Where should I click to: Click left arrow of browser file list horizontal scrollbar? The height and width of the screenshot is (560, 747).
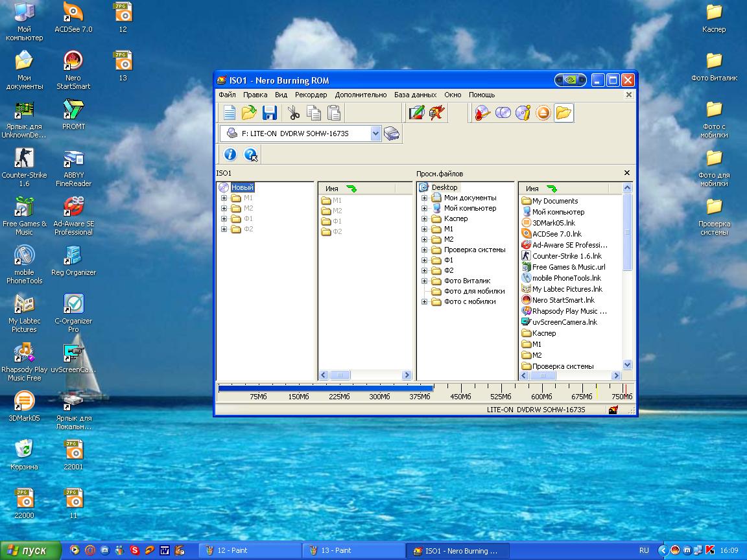(x=523, y=376)
